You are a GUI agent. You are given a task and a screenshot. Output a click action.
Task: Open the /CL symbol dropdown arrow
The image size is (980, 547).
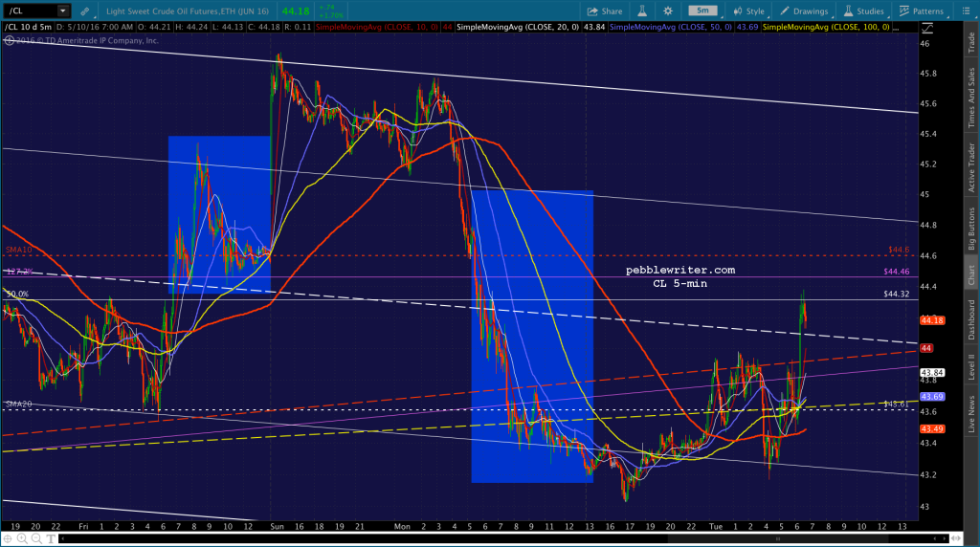pyautogui.click(x=62, y=11)
